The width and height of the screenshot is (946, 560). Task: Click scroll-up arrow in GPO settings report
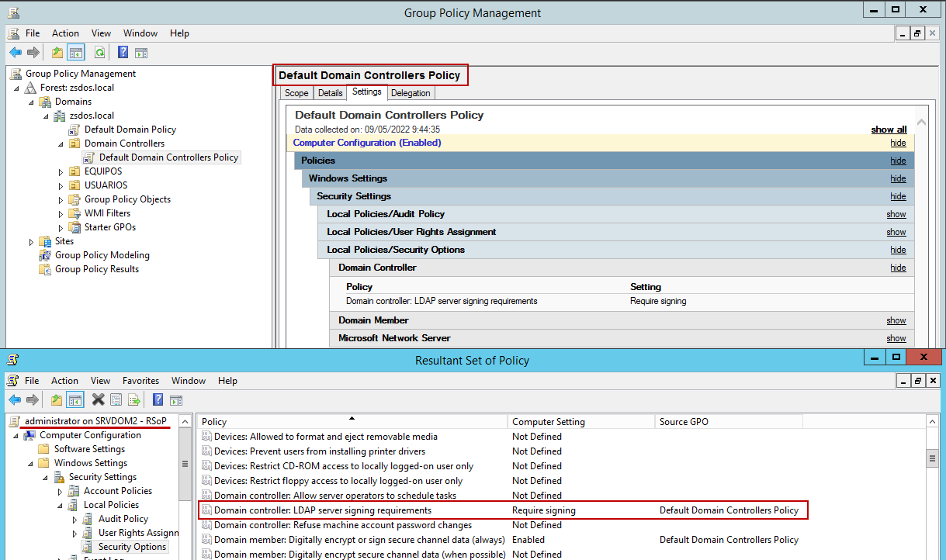tap(921, 123)
